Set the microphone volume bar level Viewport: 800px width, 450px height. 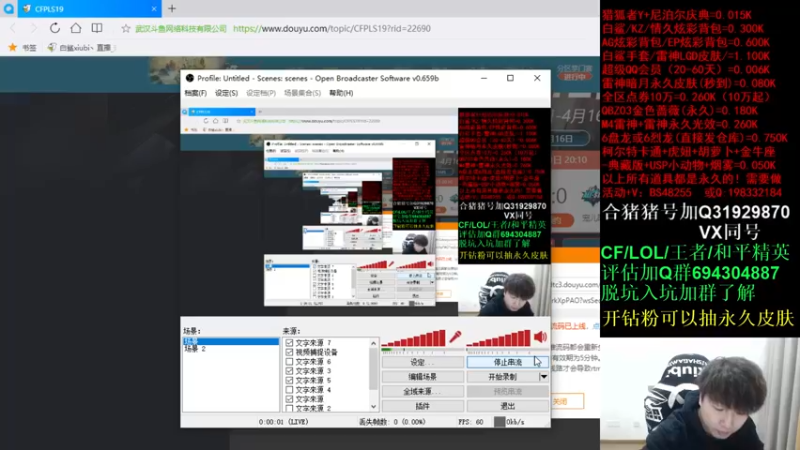[414, 338]
